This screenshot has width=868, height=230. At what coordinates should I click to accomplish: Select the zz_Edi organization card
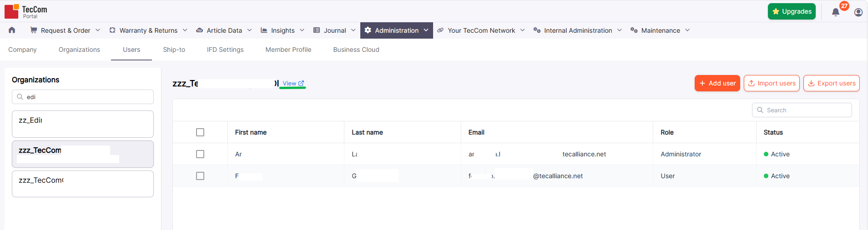point(83,124)
